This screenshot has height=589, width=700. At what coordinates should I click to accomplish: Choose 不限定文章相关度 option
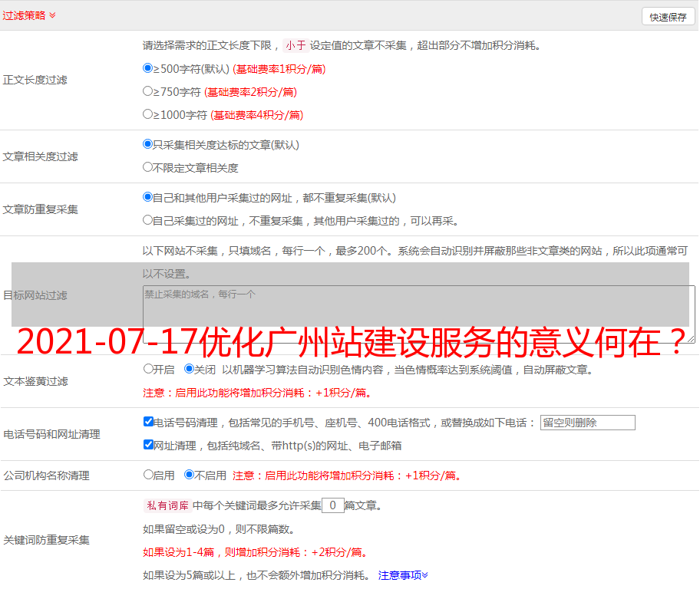pyautogui.click(x=148, y=167)
